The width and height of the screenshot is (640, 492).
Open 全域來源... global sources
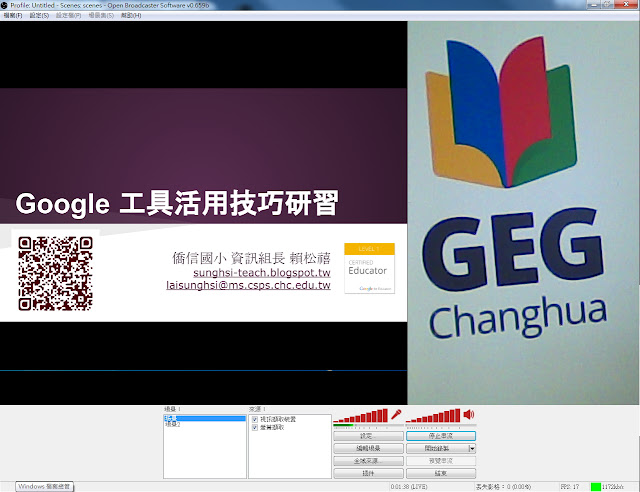pos(368,461)
